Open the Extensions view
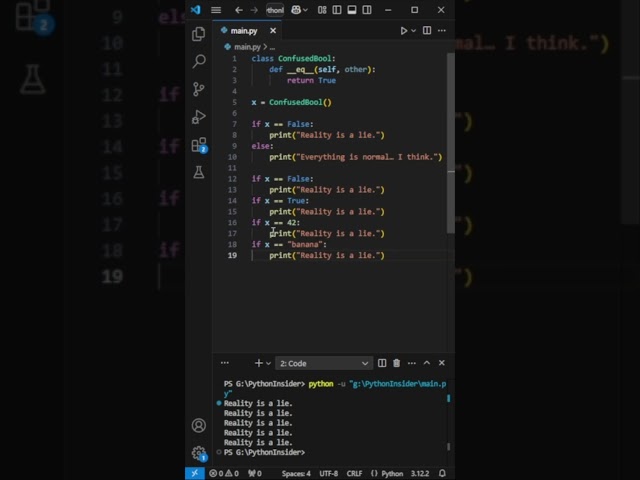 pyautogui.click(x=199, y=144)
